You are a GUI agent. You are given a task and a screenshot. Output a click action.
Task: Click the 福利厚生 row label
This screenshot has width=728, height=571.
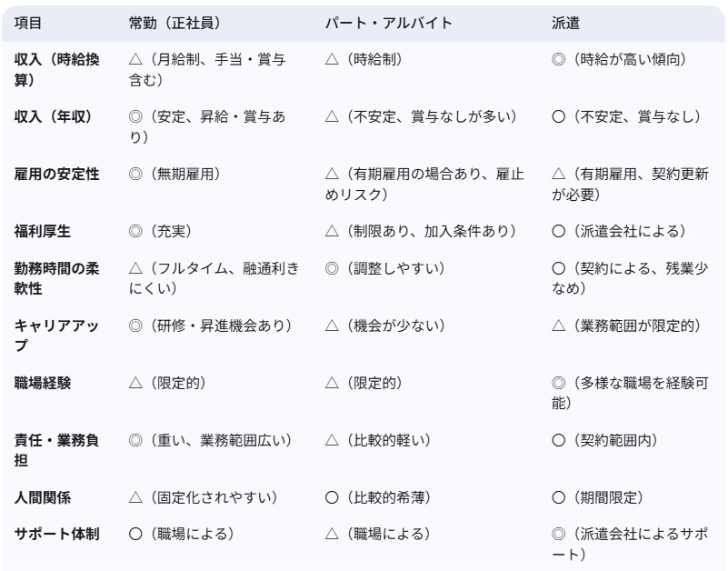pyautogui.click(x=42, y=231)
